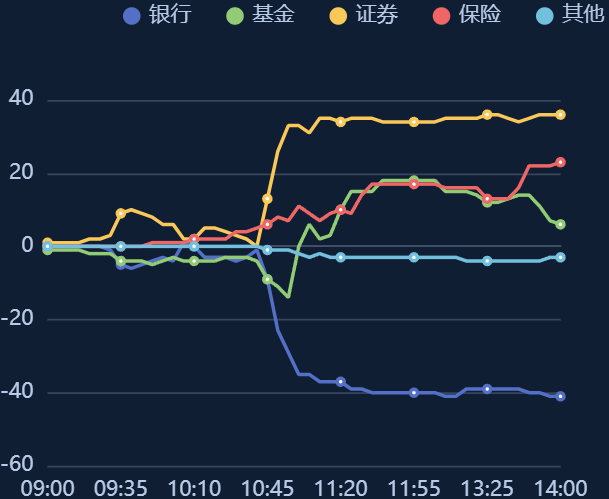Click the 其他 light blue legend icon
609x499 pixels.
click(545, 16)
